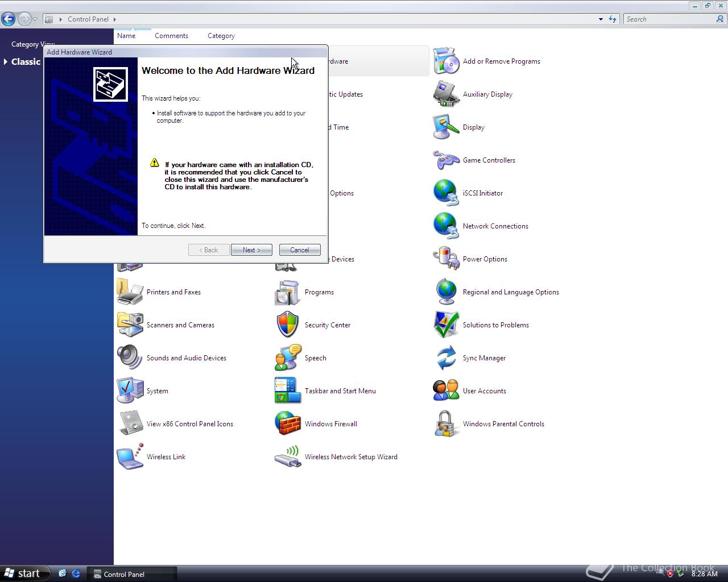This screenshot has height=582, width=728.
Task: Open the Solutions to Problems icon
Action: point(446,325)
